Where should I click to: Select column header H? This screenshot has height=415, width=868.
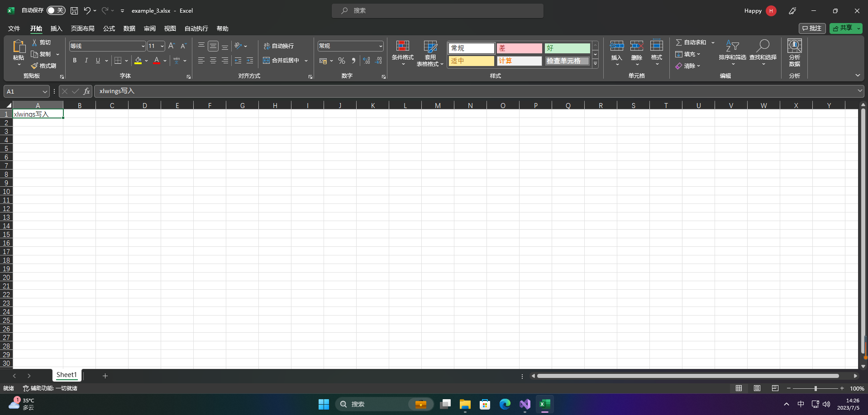(275, 105)
